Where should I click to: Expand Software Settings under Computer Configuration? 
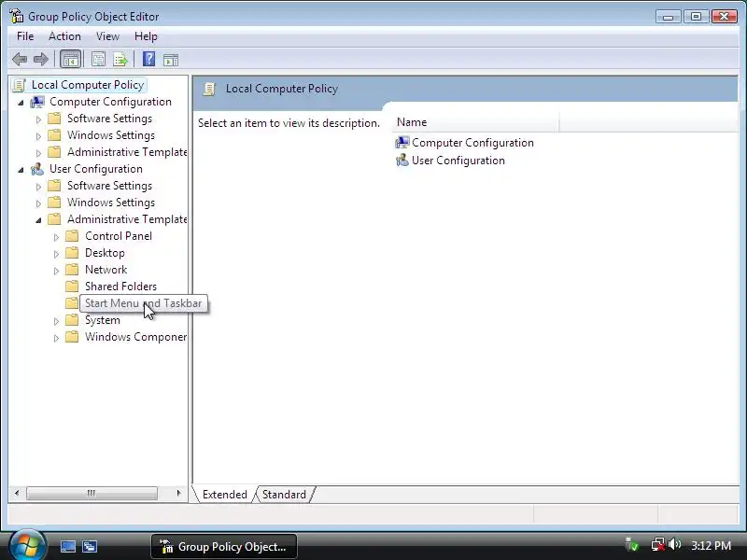[x=38, y=119]
